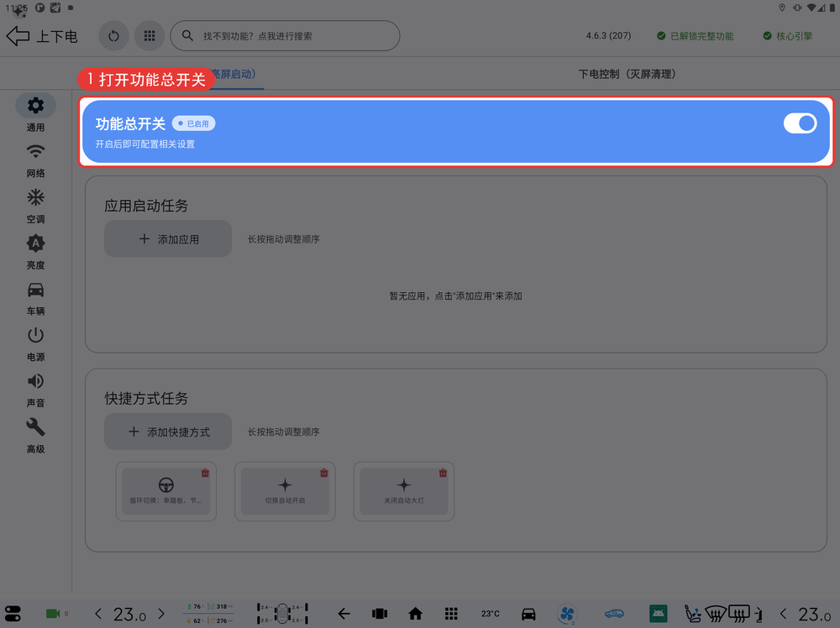Switch to 下电控制（灭屏清理）tab

(627, 74)
